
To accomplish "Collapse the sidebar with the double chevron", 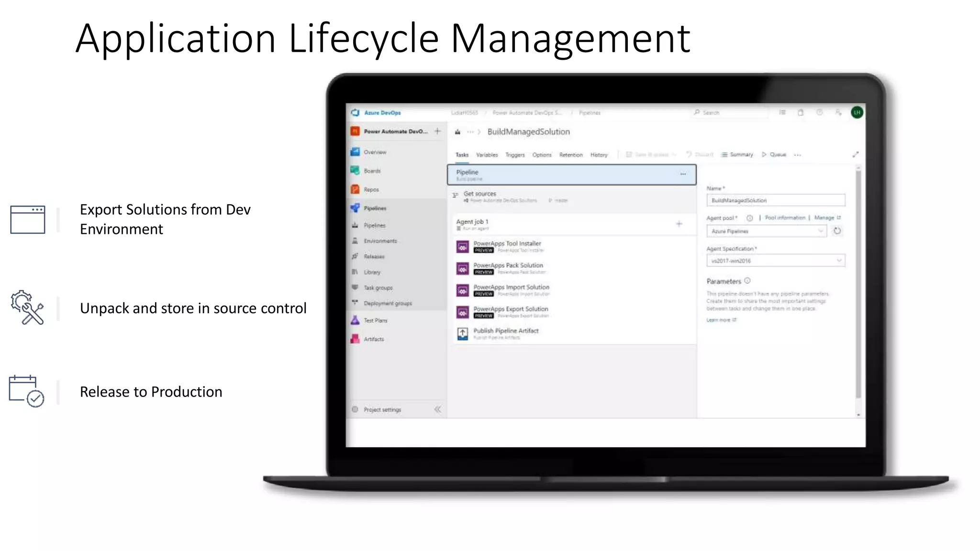I will pyautogui.click(x=438, y=409).
